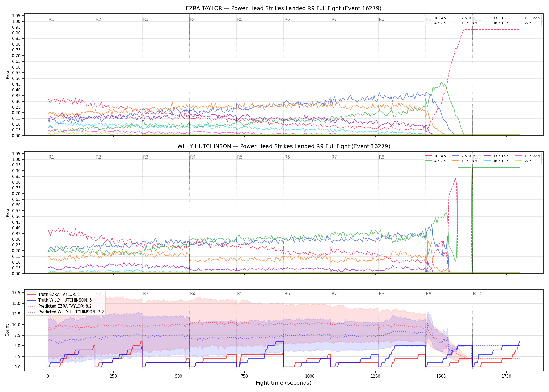
Task: Click the EZRA TAYLOR chart title
Action: pyautogui.click(x=283, y=8)
